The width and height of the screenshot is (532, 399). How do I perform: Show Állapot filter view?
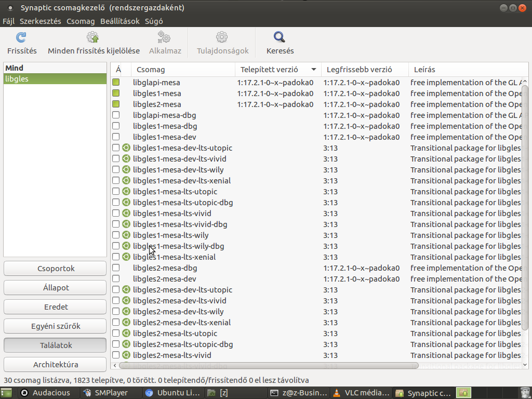point(55,288)
